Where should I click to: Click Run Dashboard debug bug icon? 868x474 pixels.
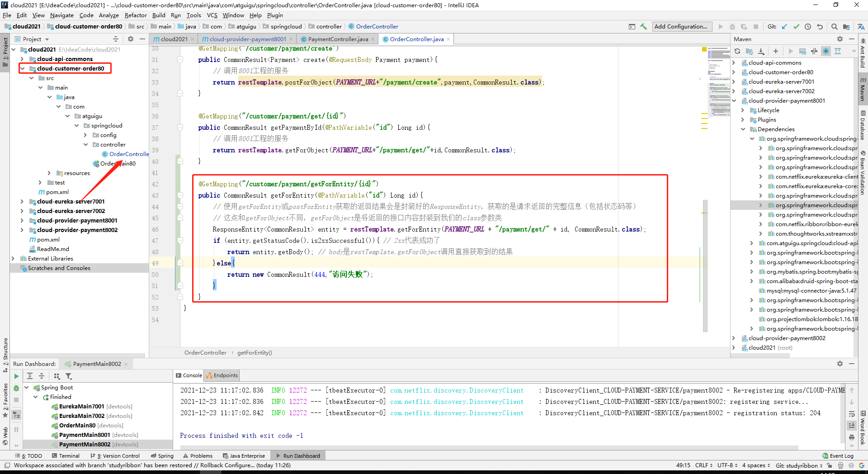point(16,388)
